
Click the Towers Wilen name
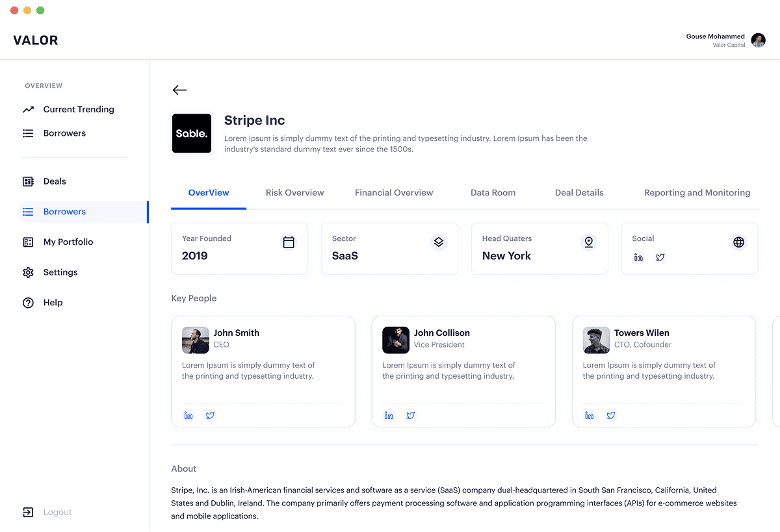[x=642, y=333]
